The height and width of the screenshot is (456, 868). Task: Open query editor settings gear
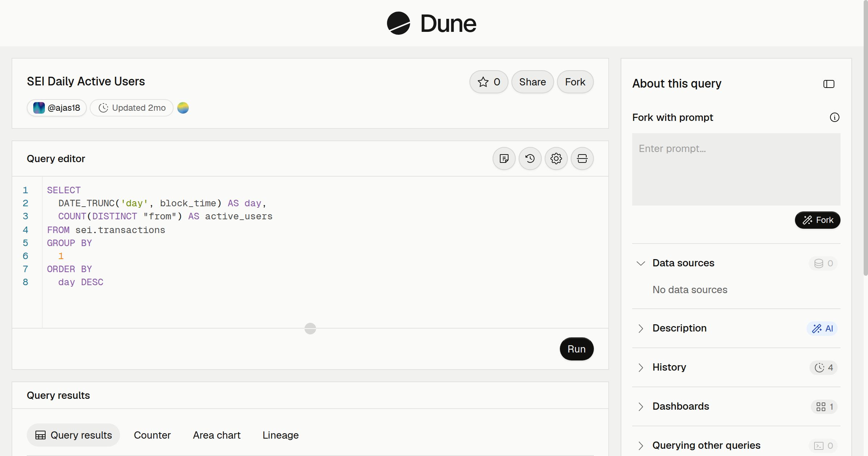[x=556, y=159]
